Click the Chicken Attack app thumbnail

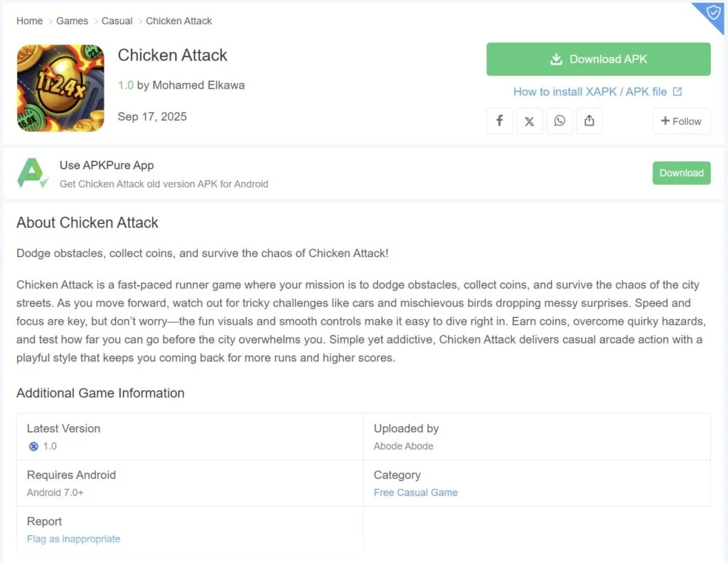(60, 88)
